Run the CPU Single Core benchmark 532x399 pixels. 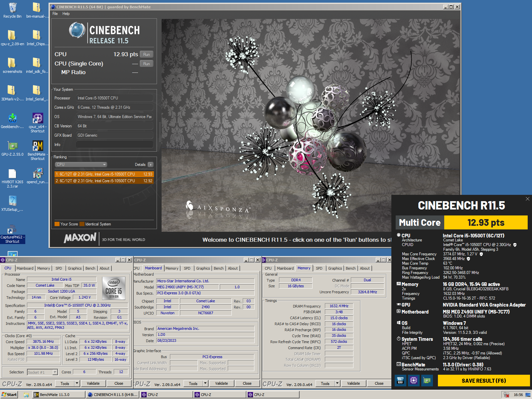tap(147, 64)
